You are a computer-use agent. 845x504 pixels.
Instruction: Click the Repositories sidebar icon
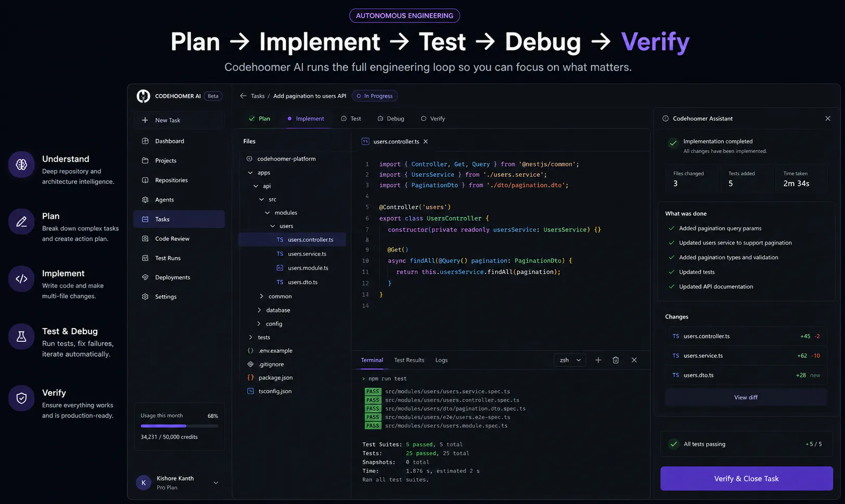click(145, 180)
